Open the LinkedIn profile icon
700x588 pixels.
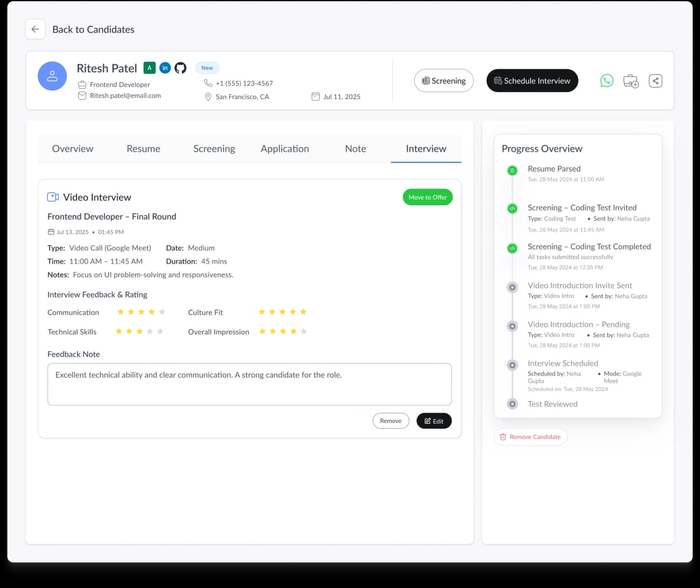[165, 68]
